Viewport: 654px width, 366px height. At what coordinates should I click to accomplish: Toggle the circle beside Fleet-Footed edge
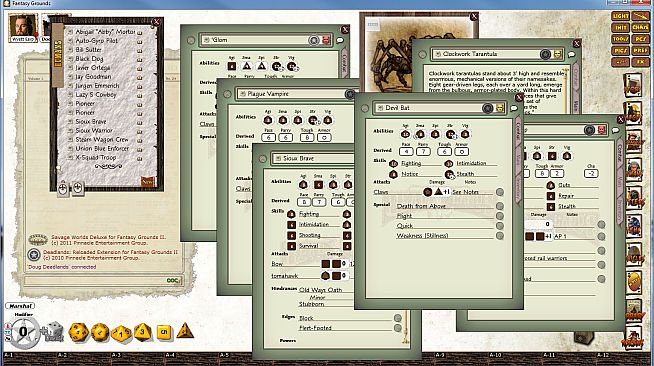click(x=397, y=328)
